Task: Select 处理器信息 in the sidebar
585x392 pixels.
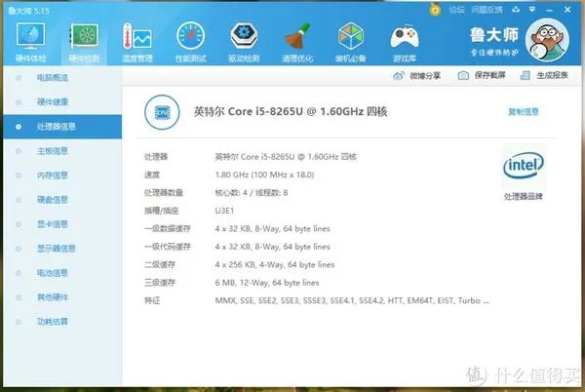Action: coord(62,127)
